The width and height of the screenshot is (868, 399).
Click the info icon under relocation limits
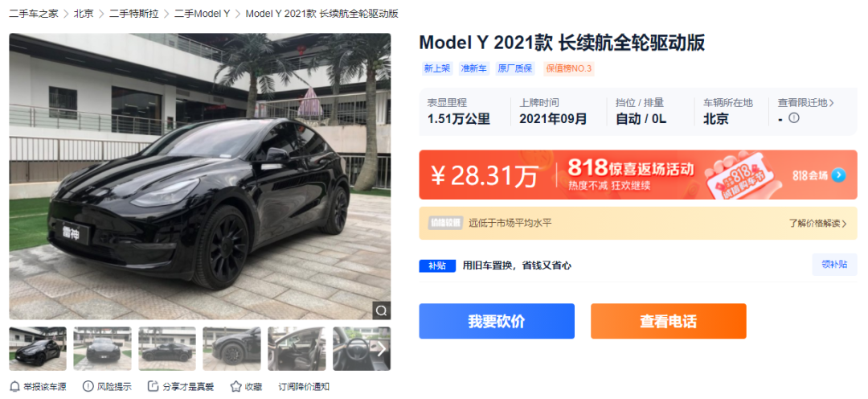coord(794,118)
